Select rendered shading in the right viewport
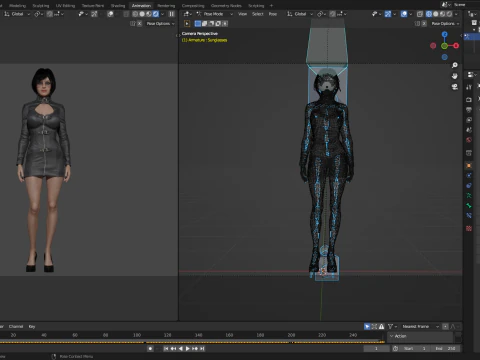480x360 pixels. [x=449, y=14]
